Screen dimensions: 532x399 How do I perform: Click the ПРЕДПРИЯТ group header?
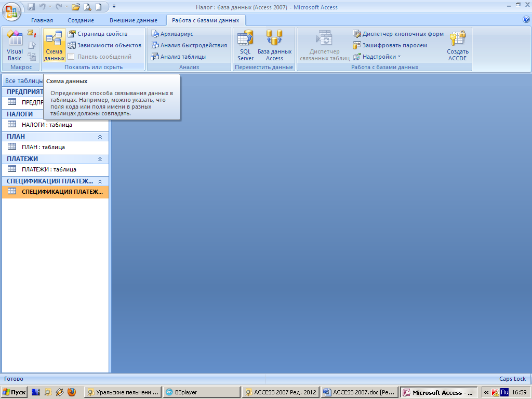[23, 91]
